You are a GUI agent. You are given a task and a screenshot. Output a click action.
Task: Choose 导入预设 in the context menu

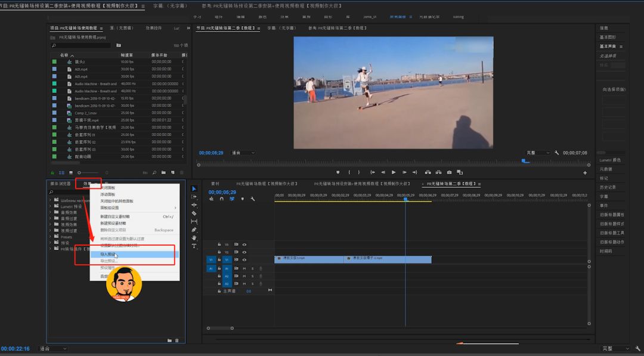coord(109,255)
